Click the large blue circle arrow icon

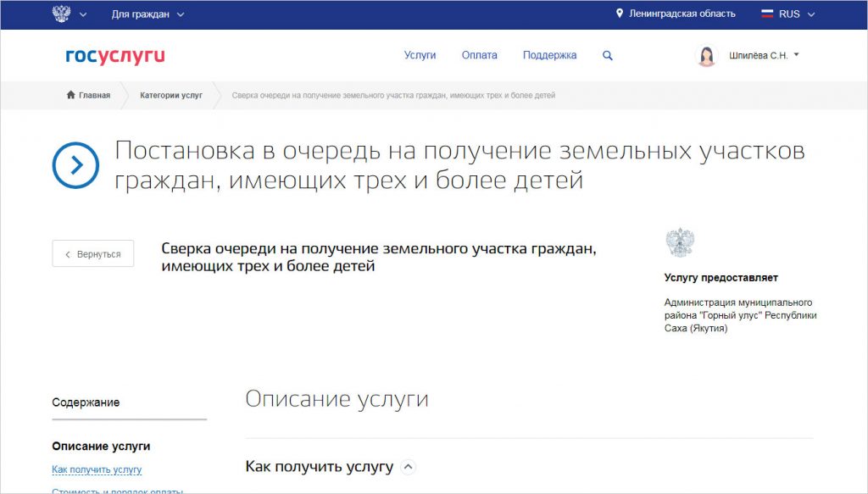[x=75, y=165]
